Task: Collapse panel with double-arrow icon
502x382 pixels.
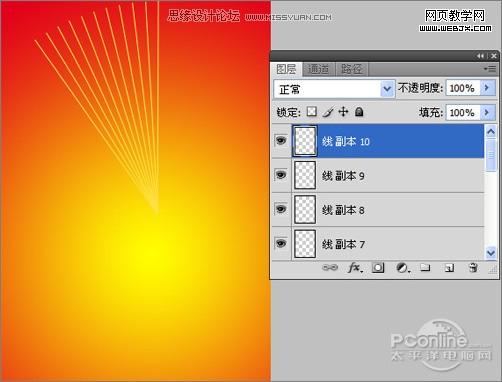Action: point(480,56)
